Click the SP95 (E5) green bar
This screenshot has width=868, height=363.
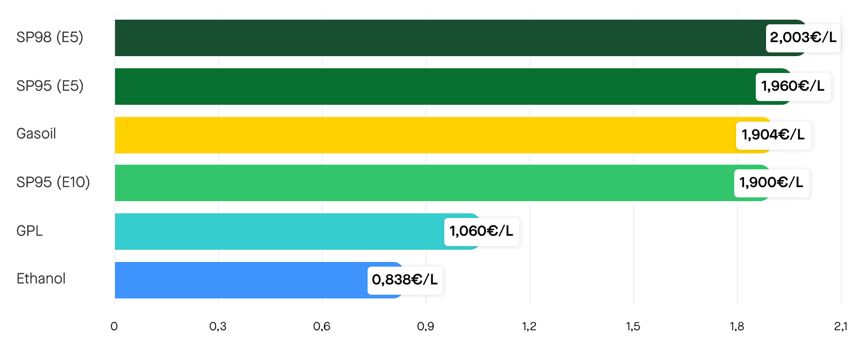[x=453, y=87]
